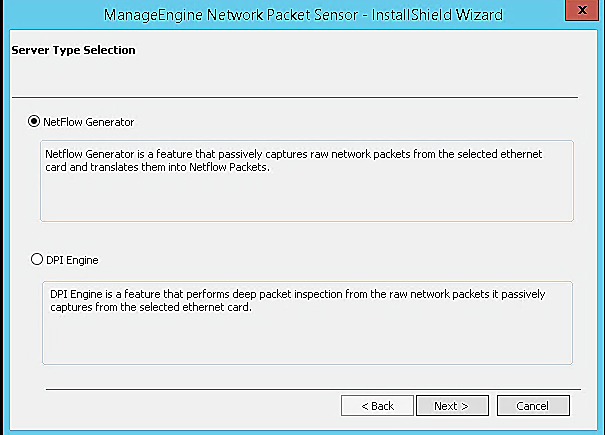Select the NetFlow Generator radio button
This screenshot has height=435, width=605.
coord(35,122)
